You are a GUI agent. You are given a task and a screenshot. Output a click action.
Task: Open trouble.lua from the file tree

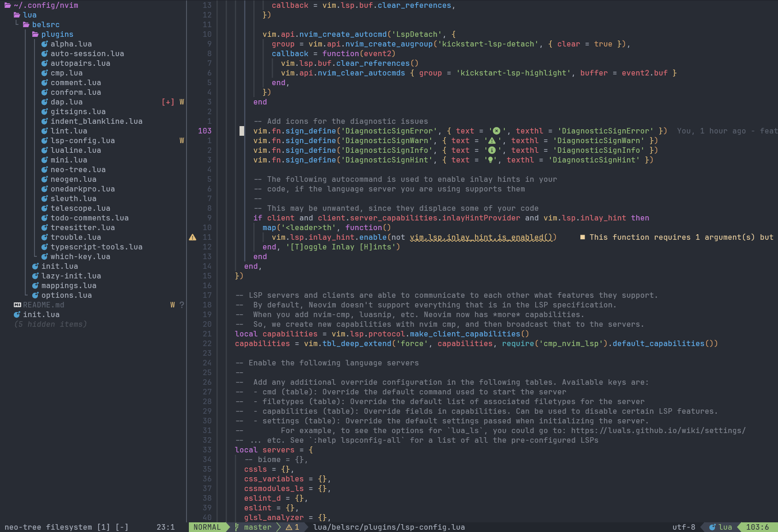pyautogui.click(x=76, y=237)
